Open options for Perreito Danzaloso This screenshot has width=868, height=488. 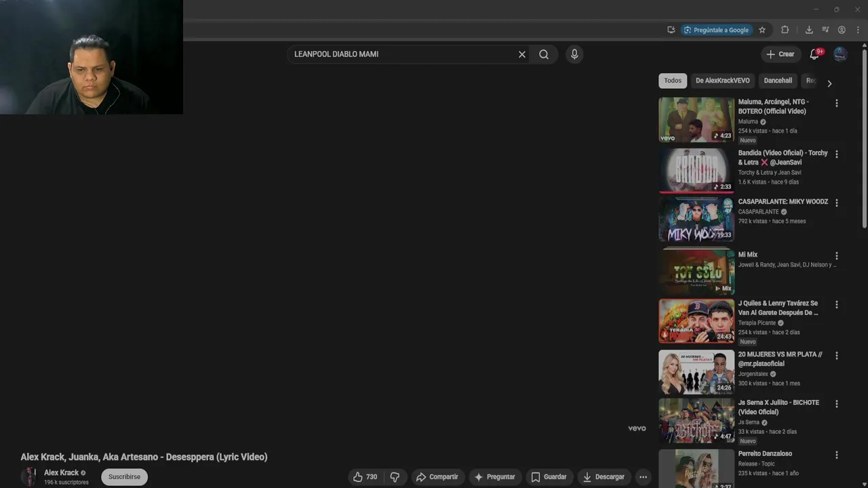(836, 455)
